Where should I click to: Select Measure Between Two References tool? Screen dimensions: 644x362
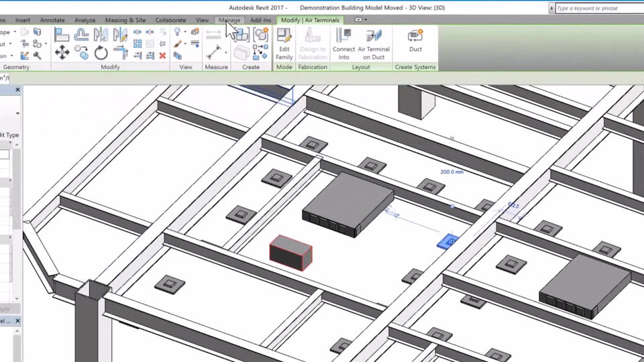pos(213,52)
